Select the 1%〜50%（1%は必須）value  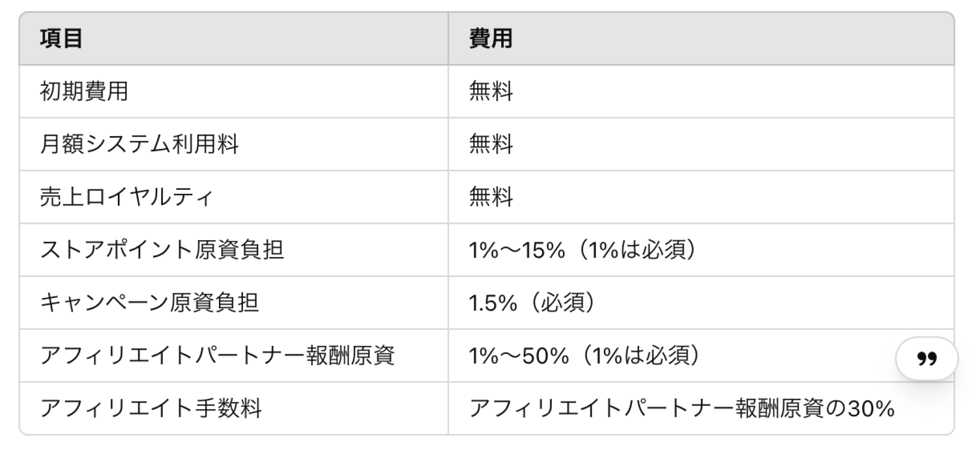pos(585,355)
